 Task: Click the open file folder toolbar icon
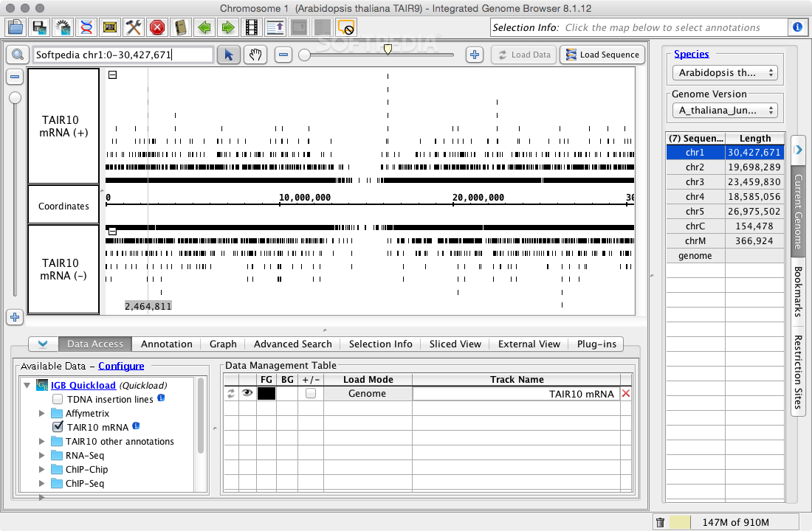coord(16,28)
